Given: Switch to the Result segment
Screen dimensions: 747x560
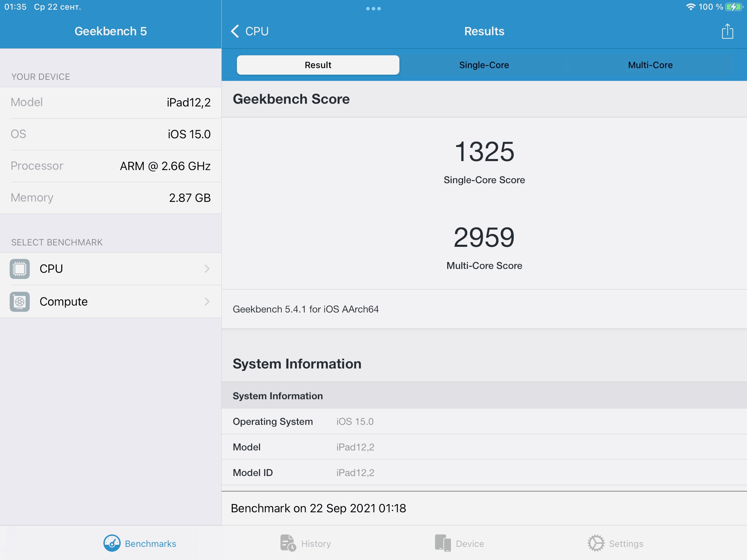Looking at the screenshot, I should click(x=318, y=65).
